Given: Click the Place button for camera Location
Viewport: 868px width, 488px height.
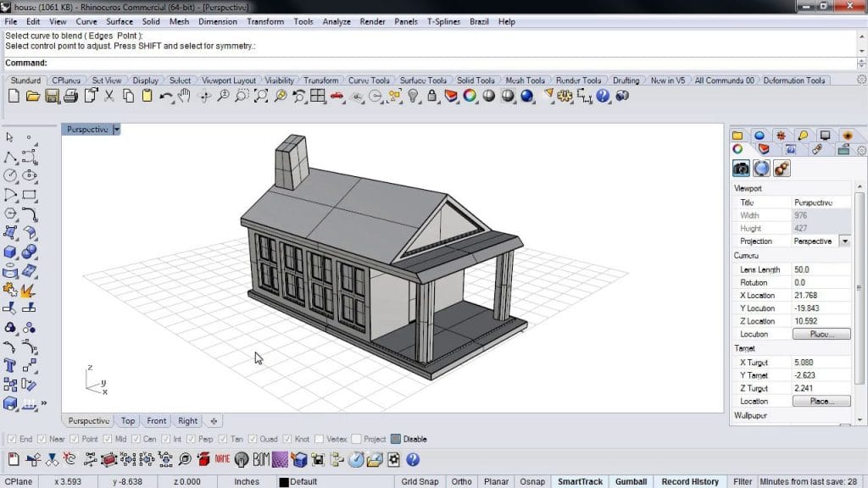Looking at the screenshot, I should tap(821, 333).
